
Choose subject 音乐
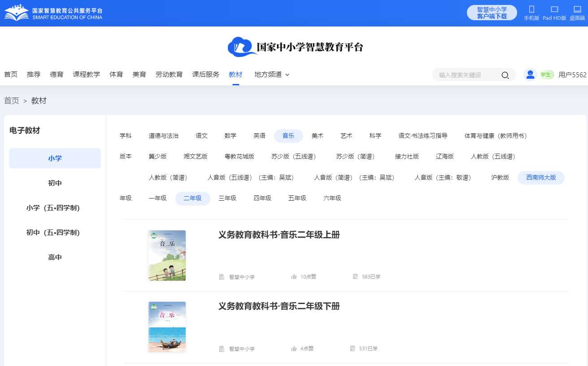coord(288,136)
